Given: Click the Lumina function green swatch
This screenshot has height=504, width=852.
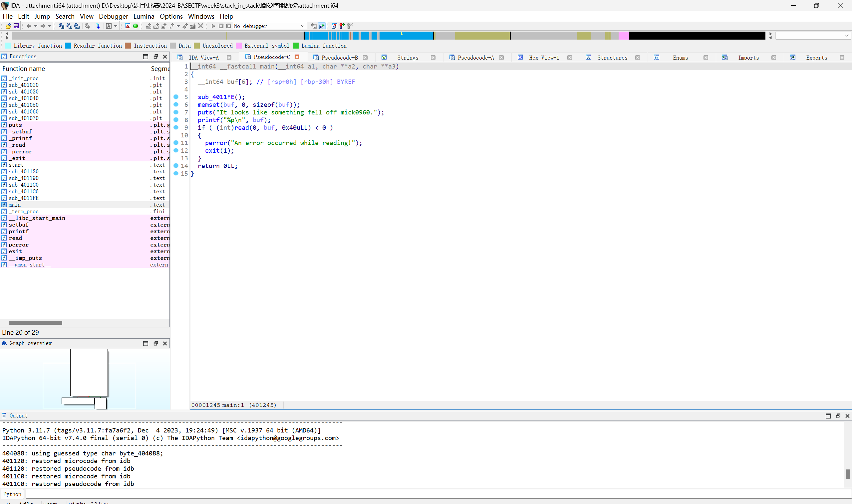Looking at the screenshot, I should point(296,46).
